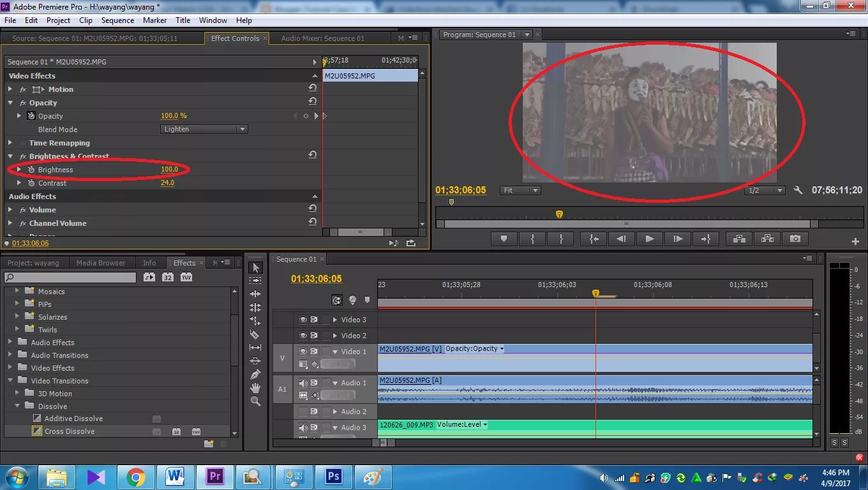
Task: Click the Mark Out button
Action: point(562,239)
